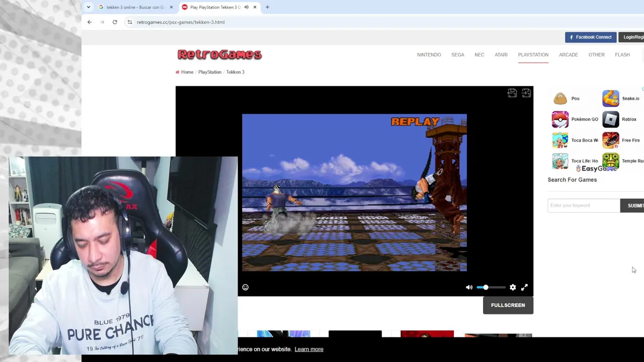Viewport: 644px width, 362px height.
Task: Click the SUBMIT search button
Action: coord(633,205)
